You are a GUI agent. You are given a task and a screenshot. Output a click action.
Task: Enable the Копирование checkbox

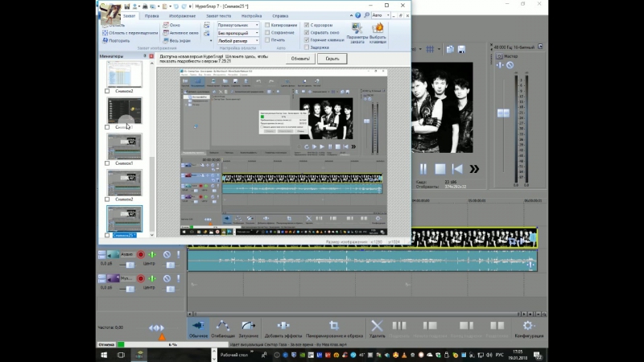point(268,25)
